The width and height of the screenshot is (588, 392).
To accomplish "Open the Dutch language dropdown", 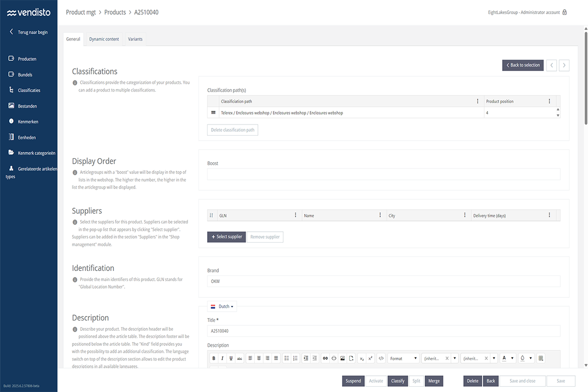I will click(222, 306).
